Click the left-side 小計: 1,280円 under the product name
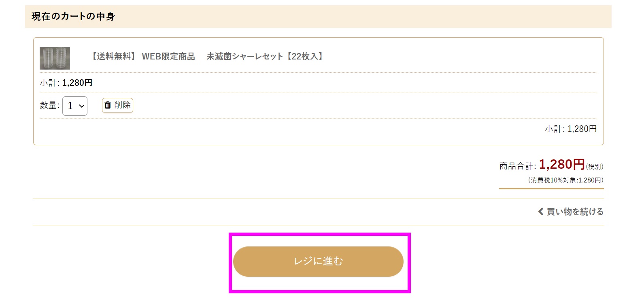The image size is (644, 303). (66, 83)
